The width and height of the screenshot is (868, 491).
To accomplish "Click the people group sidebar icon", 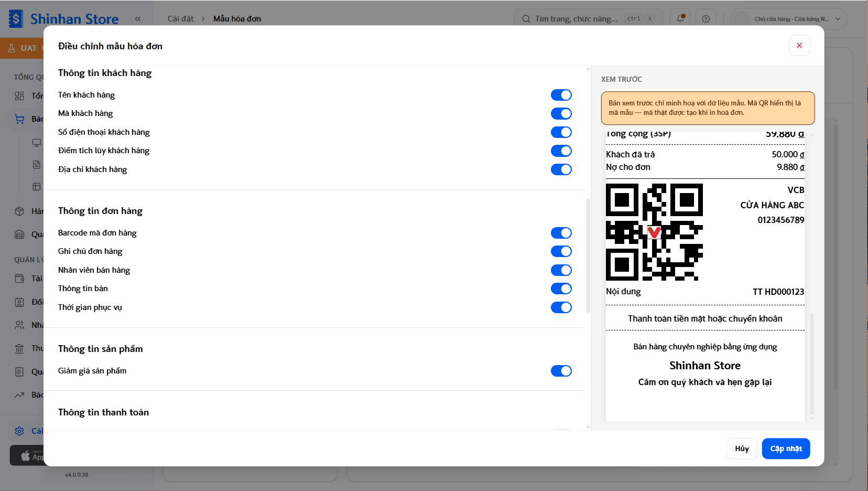I will (19, 325).
